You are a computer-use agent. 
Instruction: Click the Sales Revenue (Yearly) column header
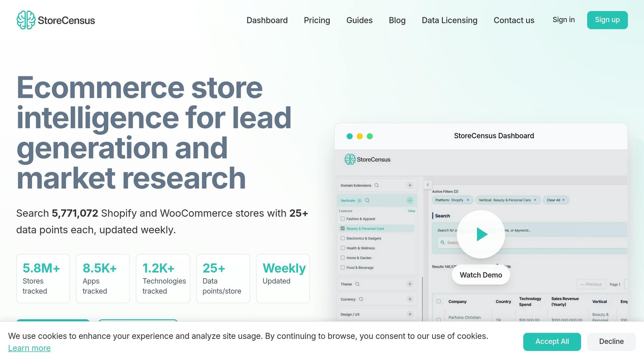coord(565,302)
